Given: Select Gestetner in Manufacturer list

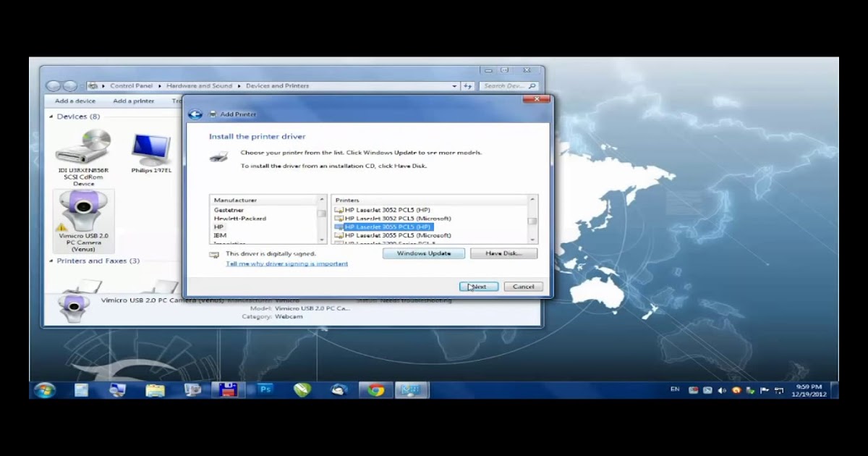Looking at the screenshot, I should click(x=229, y=210).
